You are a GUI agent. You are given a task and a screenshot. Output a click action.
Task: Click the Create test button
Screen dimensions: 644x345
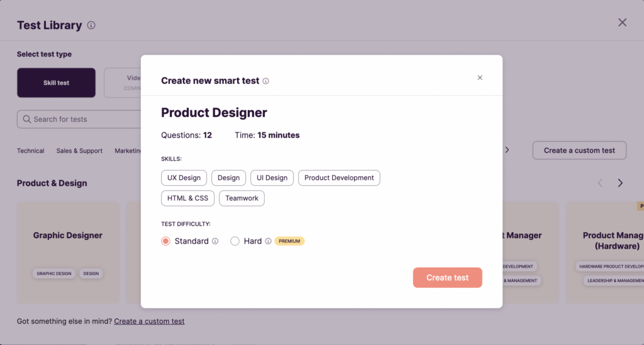447,278
